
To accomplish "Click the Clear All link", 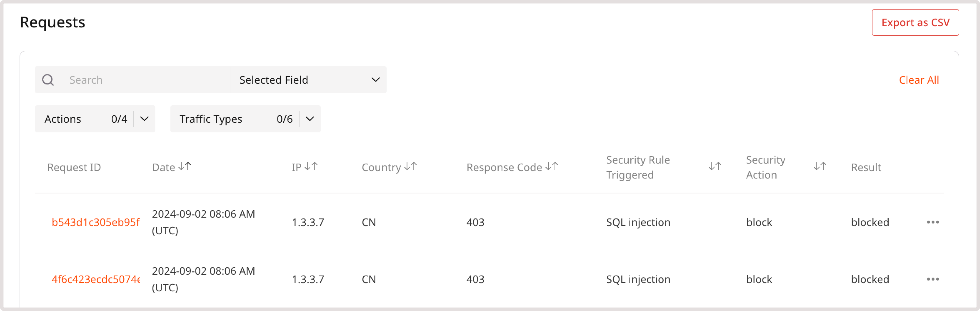I will coord(919,79).
